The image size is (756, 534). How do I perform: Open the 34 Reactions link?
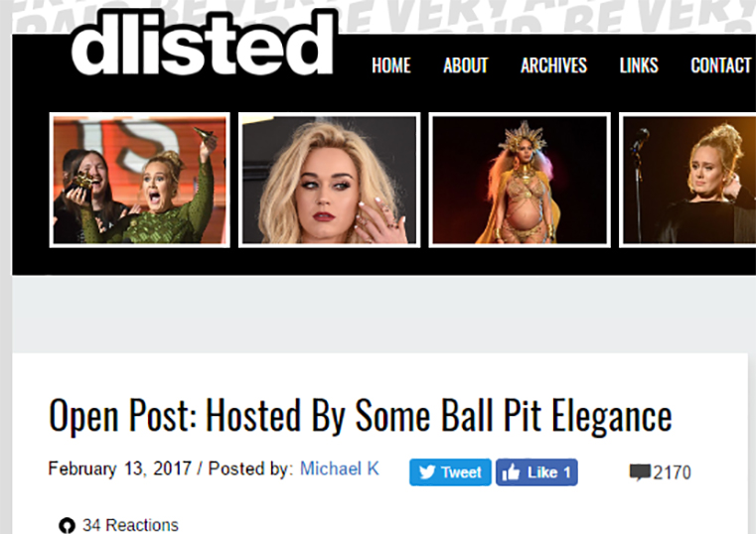130,525
